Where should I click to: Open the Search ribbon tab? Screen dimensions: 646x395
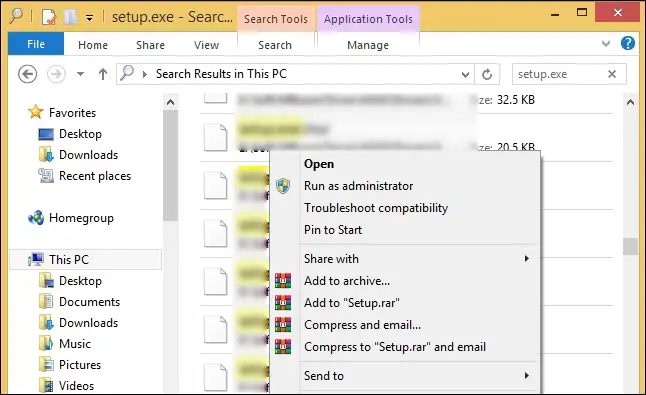275,45
